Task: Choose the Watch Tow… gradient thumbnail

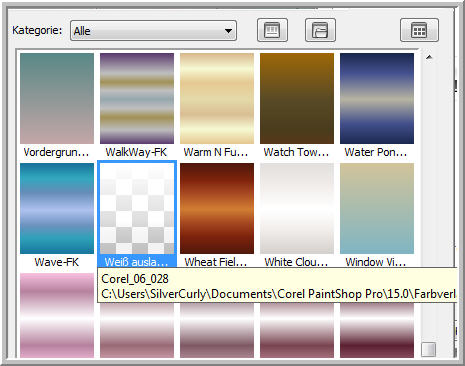Action: [x=297, y=98]
